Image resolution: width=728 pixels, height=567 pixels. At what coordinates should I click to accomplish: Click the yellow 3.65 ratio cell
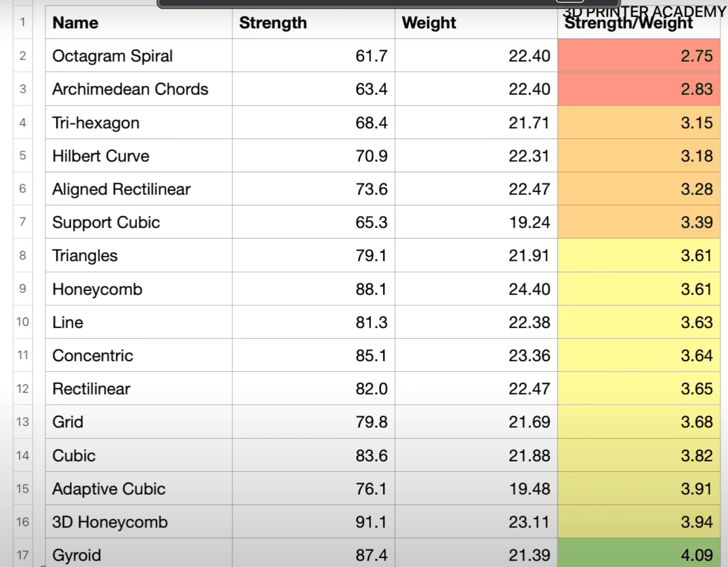point(639,389)
